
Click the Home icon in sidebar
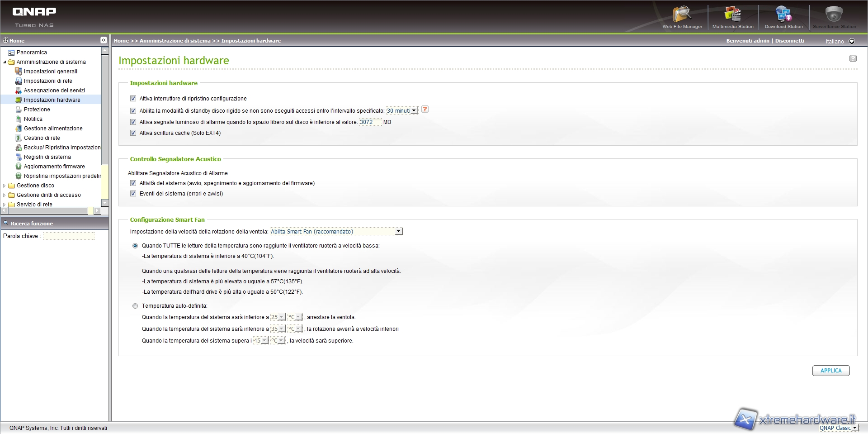tap(6, 40)
